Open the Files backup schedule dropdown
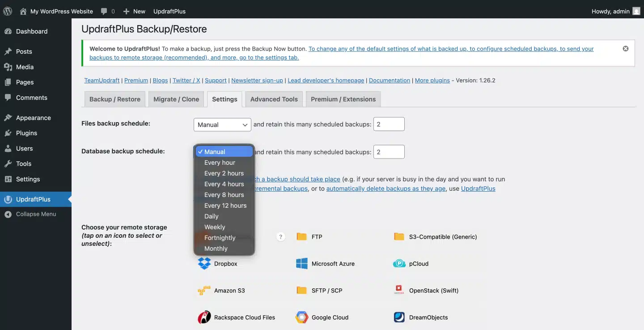Image resolution: width=644 pixels, height=330 pixels. 222,124
